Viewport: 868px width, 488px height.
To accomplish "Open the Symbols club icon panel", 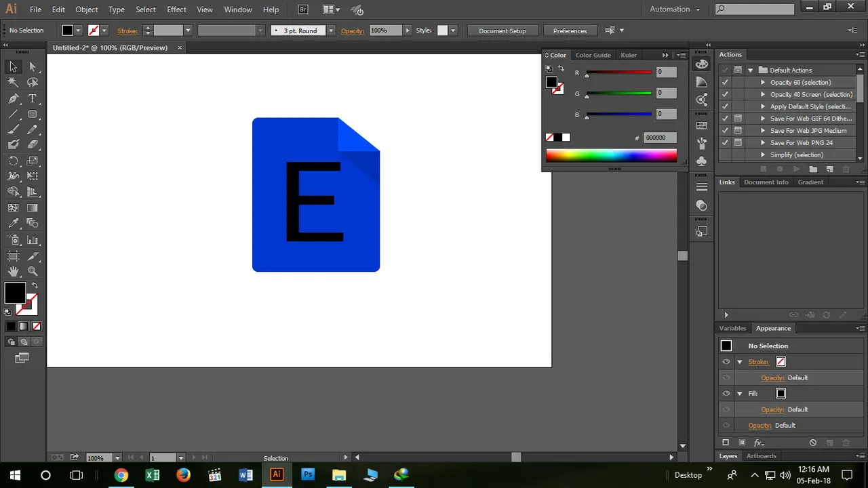I will point(701,161).
